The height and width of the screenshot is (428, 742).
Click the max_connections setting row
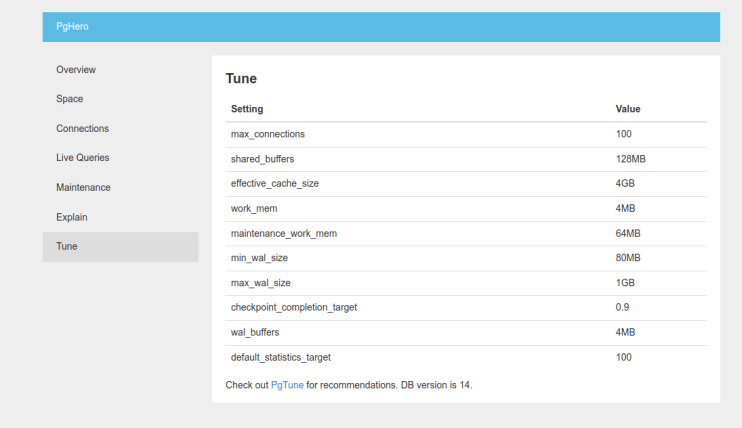(x=267, y=134)
